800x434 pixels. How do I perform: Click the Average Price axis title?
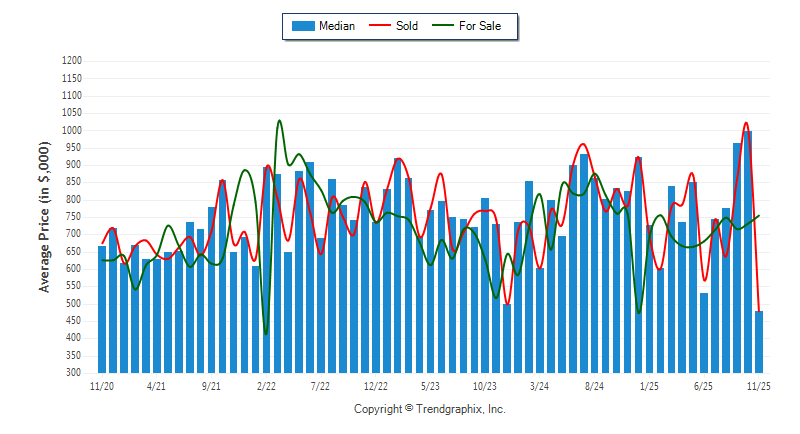pyautogui.click(x=44, y=217)
